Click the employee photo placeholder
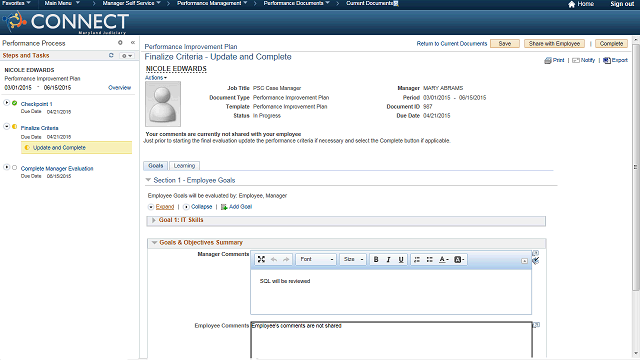This screenshot has width=640, height=360. (163, 104)
